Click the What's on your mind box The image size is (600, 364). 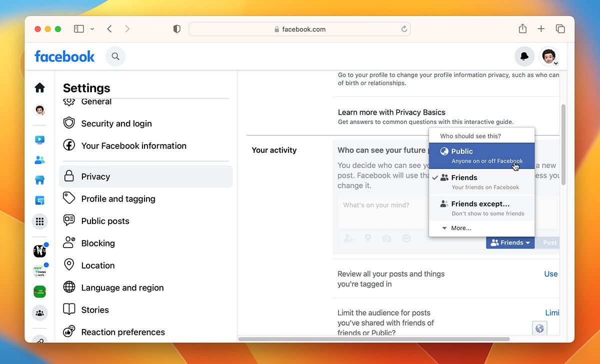383,212
